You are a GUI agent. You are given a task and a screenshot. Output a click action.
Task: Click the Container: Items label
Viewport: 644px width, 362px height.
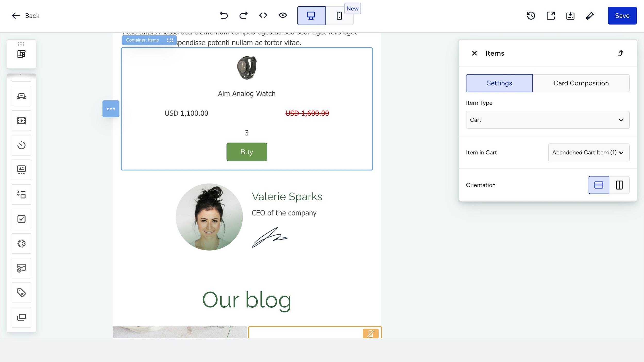(x=142, y=40)
